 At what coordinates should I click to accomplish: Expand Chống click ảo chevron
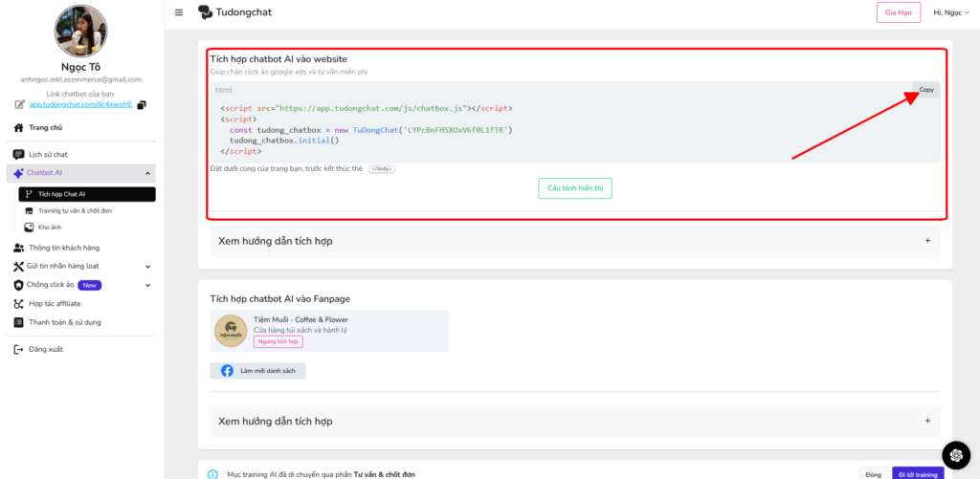tap(148, 286)
